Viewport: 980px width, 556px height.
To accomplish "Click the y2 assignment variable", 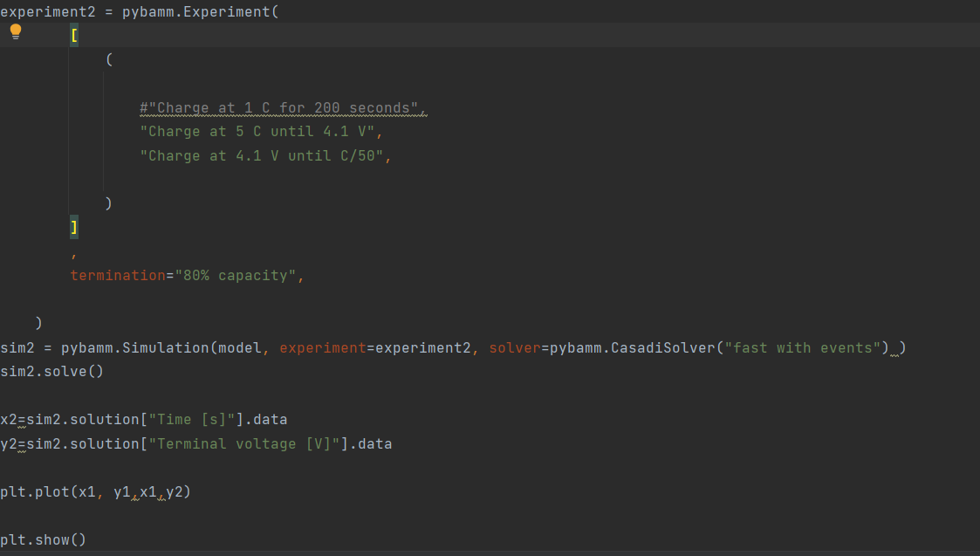I will click(x=9, y=444).
